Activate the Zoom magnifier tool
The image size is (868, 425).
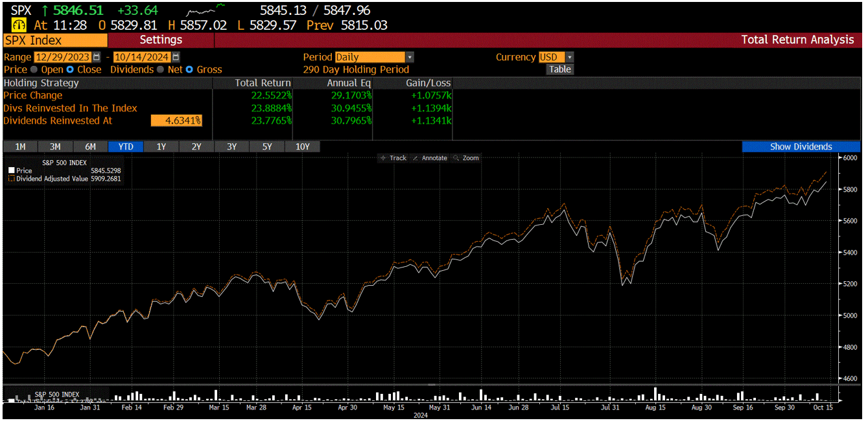point(467,157)
